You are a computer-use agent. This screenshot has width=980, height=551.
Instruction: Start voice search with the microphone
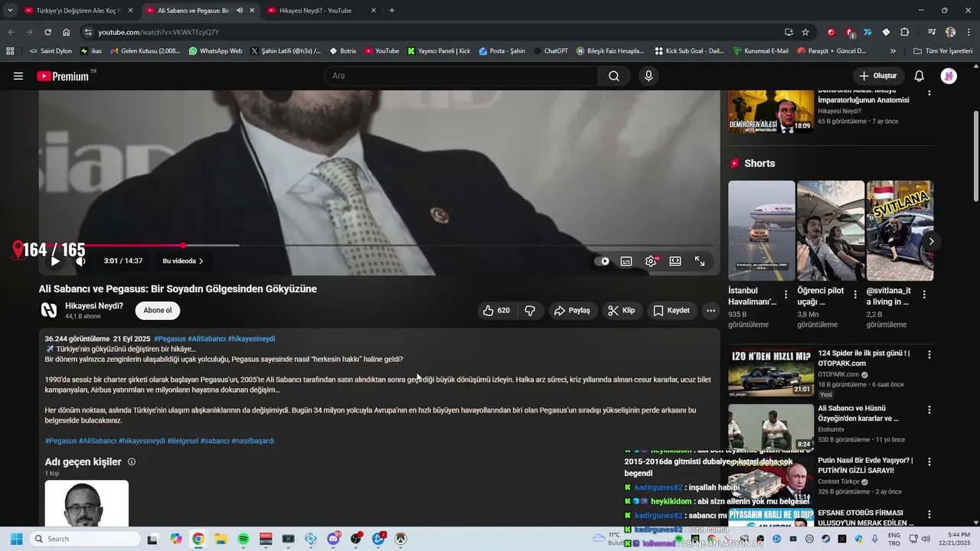(x=648, y=76)
